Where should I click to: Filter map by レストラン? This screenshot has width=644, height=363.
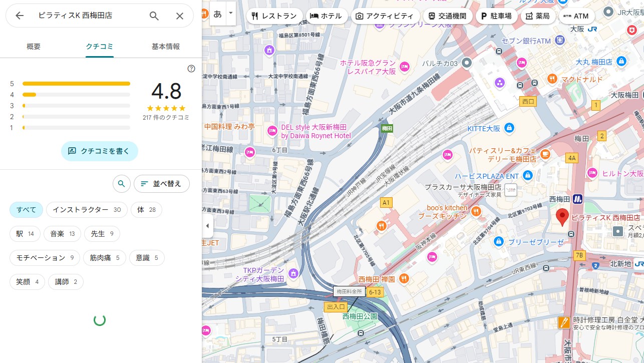pos(274,16)
